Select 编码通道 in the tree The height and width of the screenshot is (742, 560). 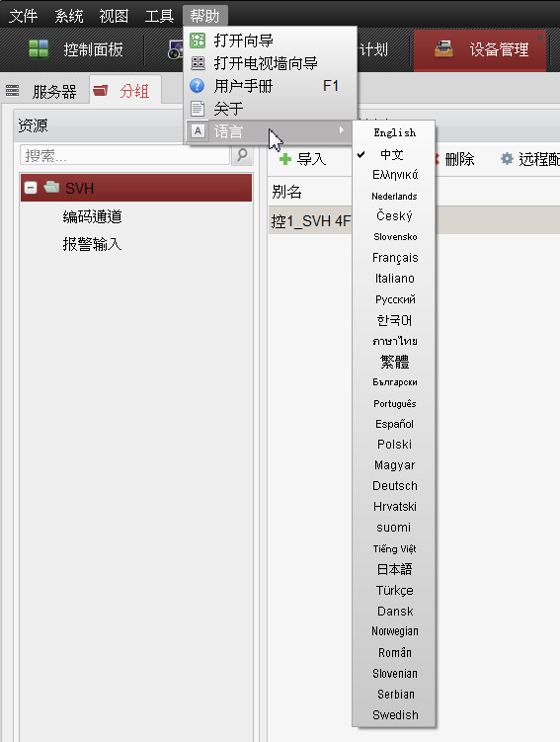92,216
